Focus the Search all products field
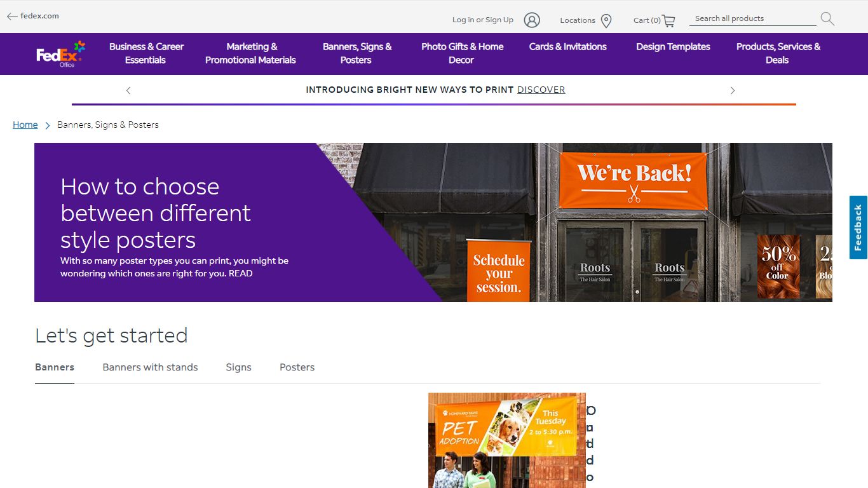Viewport: 868px width, 488px height. (x=752, y=19)
